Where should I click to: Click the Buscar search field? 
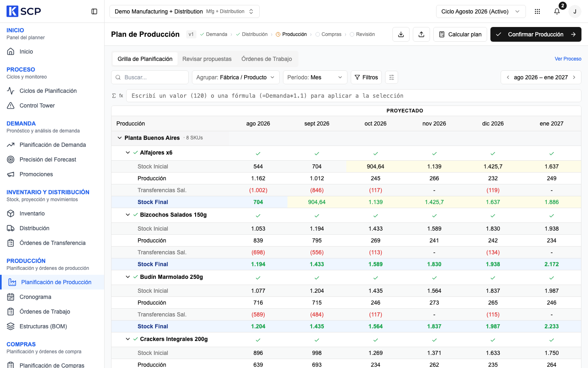point(150,77)
